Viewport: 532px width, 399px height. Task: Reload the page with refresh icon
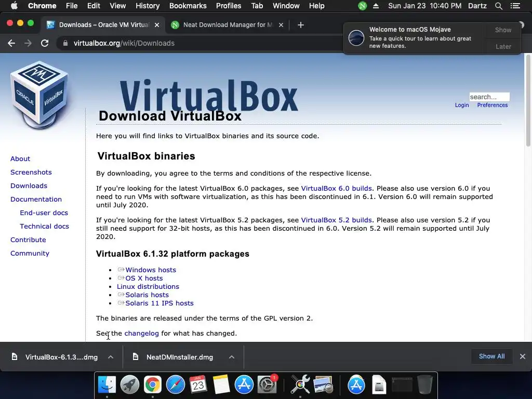point(45,43)
